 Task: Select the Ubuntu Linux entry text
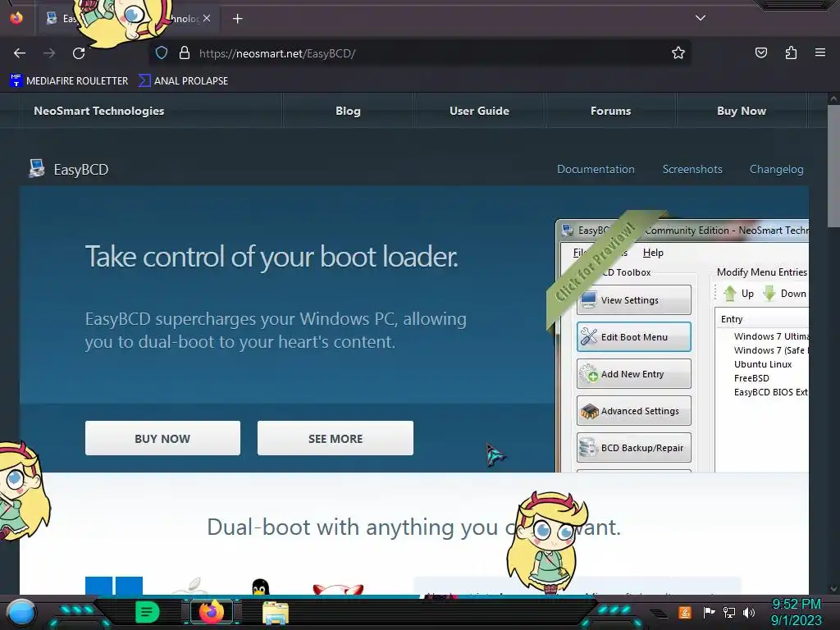(x=763, y=364)
